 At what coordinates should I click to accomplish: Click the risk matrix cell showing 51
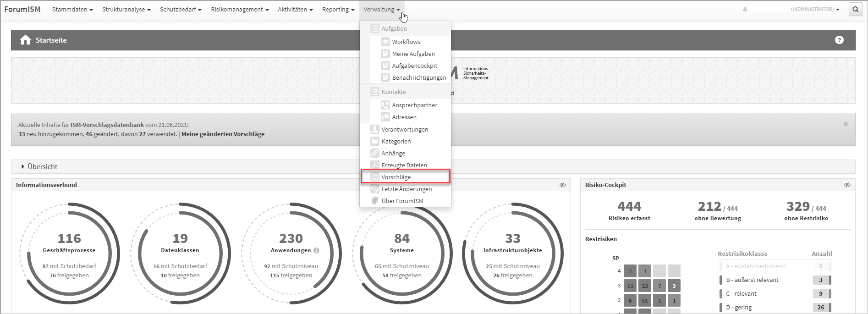[x=645, y=301]
